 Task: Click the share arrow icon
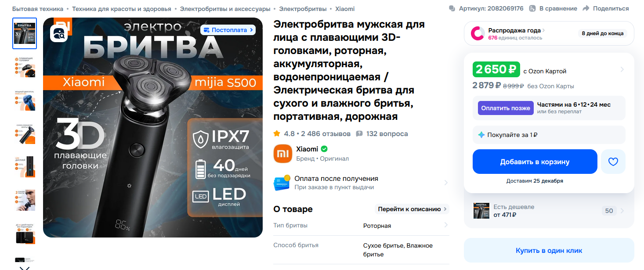coord(586,8)
